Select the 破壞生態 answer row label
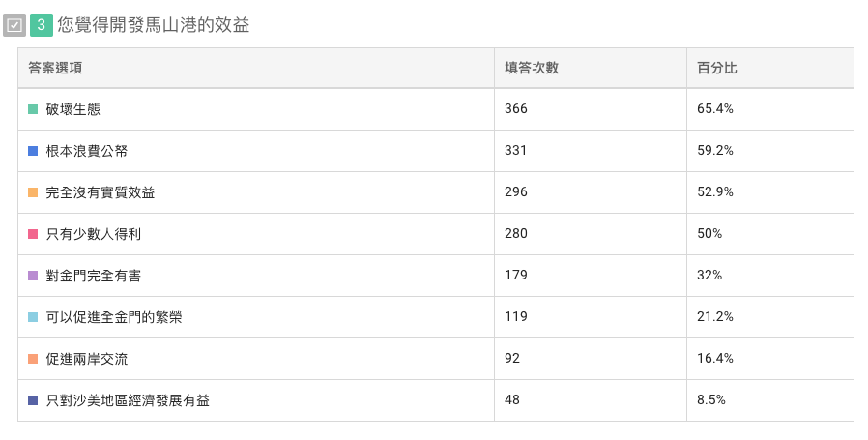Viewport: 868px width, 440px height. [x=73, y=109]
